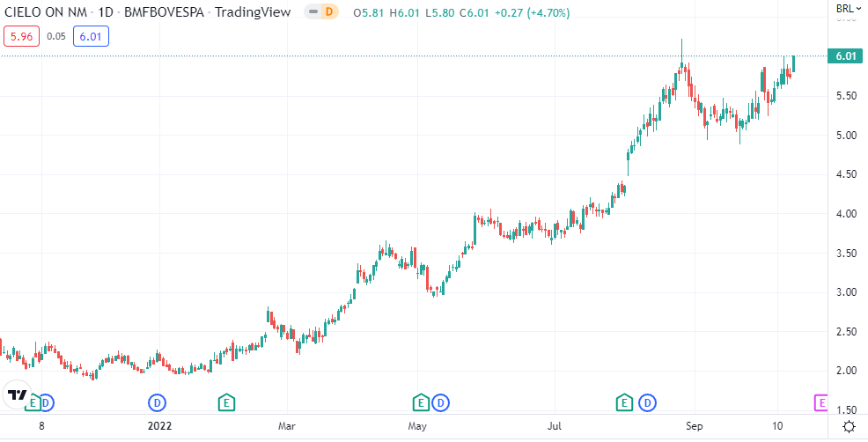The width and height of the screenshot is (868, 442).
Task: Open the purple upcoming earnings marker
Action: click(821, 402)
